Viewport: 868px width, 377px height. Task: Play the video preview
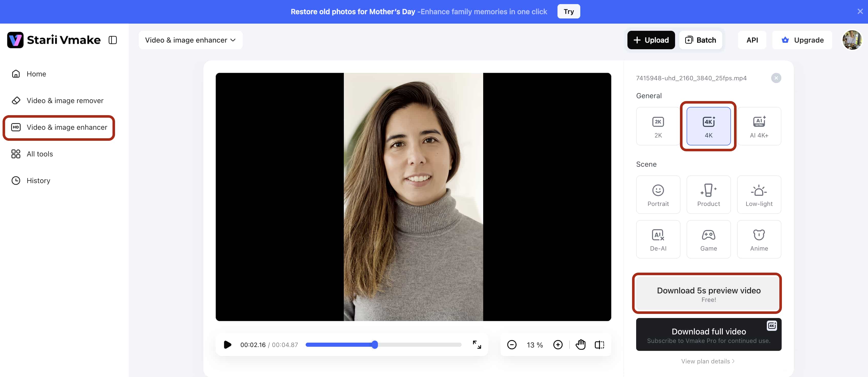(228, 345)
